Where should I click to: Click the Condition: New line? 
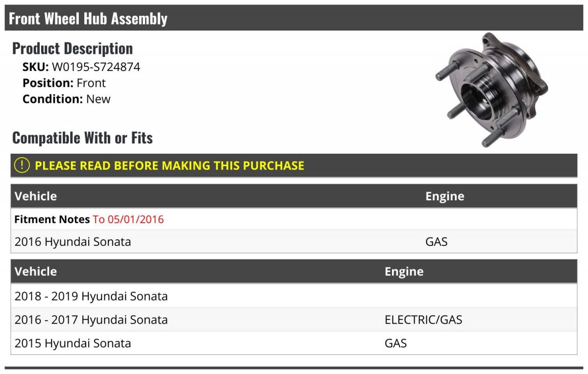(67, 99)
